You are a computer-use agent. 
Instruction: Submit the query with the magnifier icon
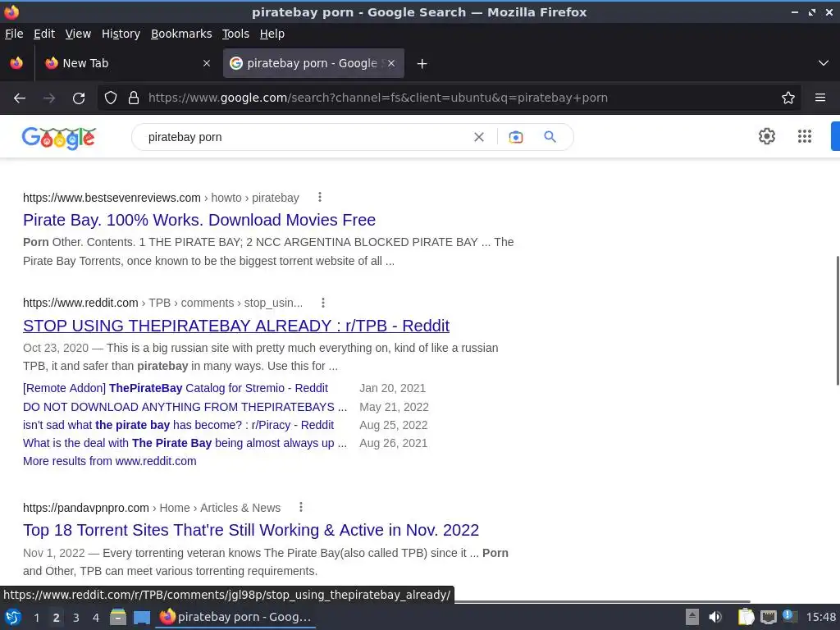550,137
